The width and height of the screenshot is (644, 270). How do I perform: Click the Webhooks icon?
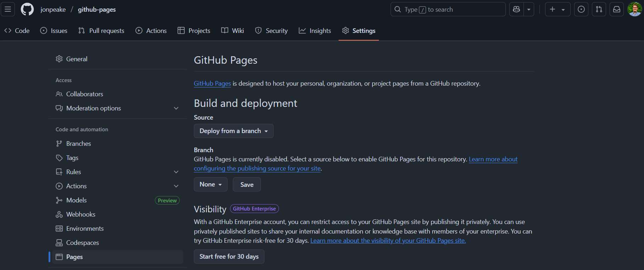(x=59, y=214)
